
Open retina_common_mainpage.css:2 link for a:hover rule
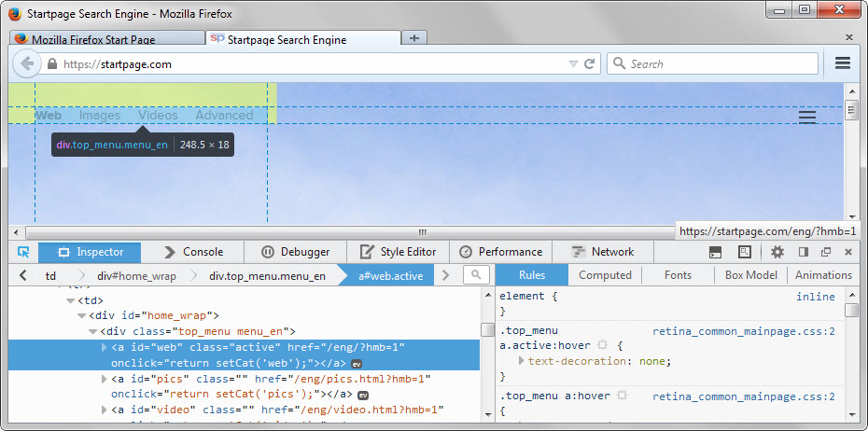click(744, 396)
